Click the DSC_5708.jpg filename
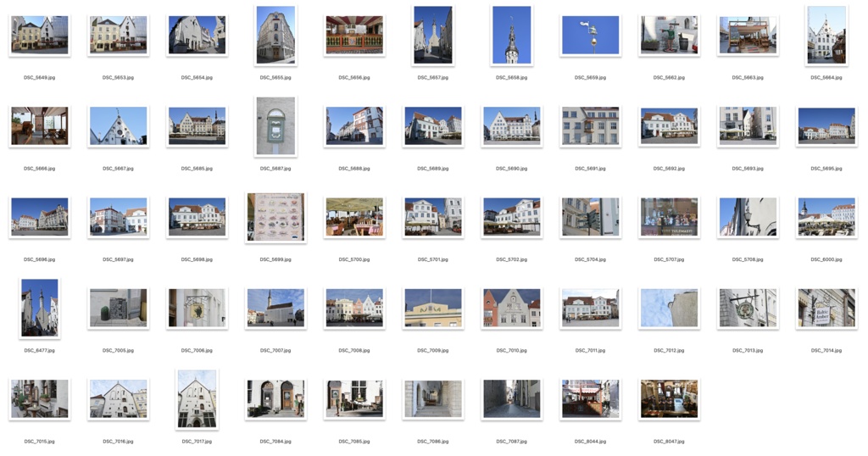Image resolution: width=868 pixels, height=456 pixels. 748,259
